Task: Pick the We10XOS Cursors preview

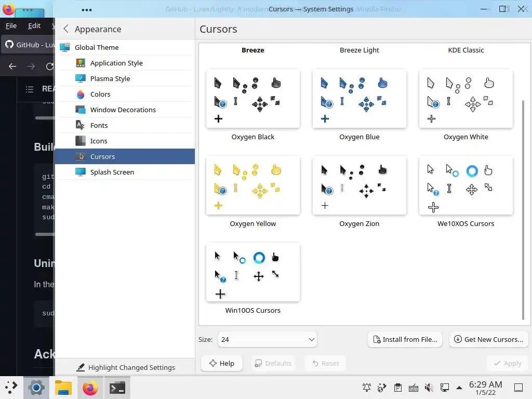Action: click(x=466, y=185)
